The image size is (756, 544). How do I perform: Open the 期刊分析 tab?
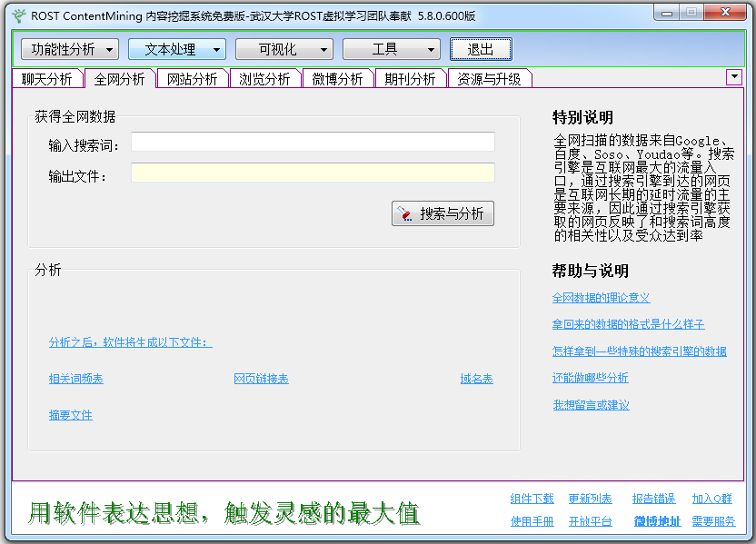click(411, 79)
